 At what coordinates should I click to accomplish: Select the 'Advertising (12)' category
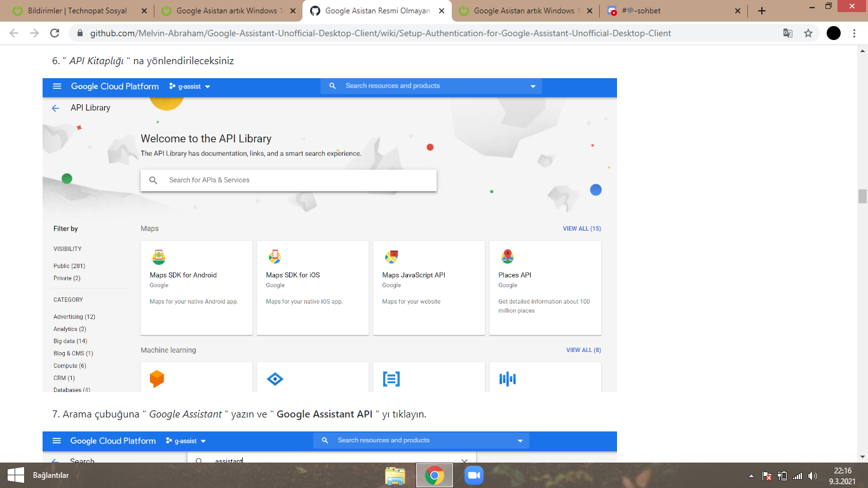tap(74, 316)
